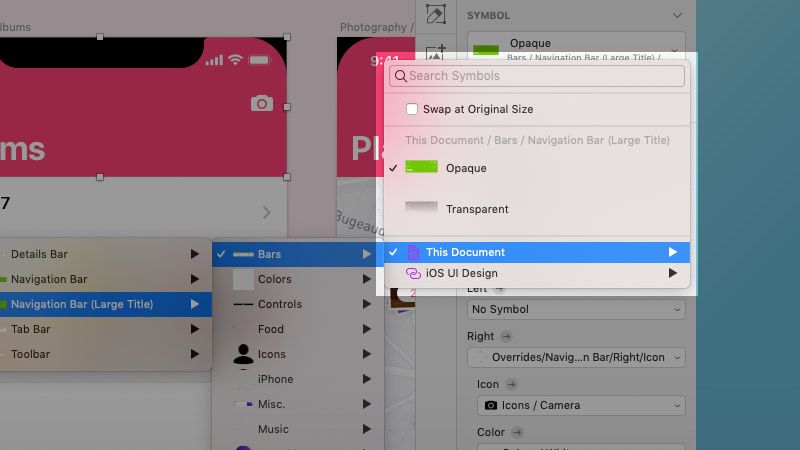Click the override arrow icon next to Right
The image size is (800, 450).
[x=506, y=336]
